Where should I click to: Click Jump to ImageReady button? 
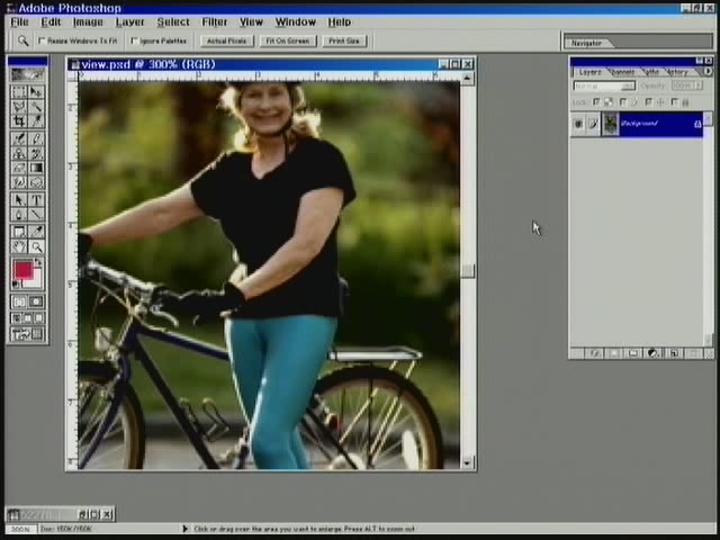tap(28, 334)
